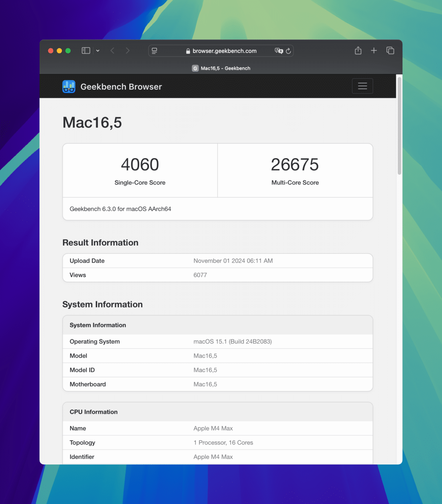Click the Multi-Core Score panel
The width and height of the screenshot is (442, 504).
(x=295, y=170)
